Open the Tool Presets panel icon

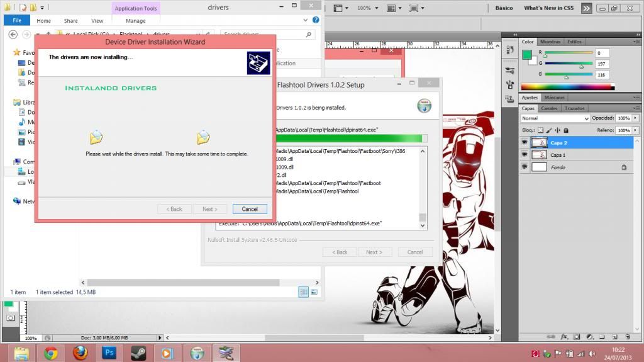pyautogui.click(x=510, y=71)
